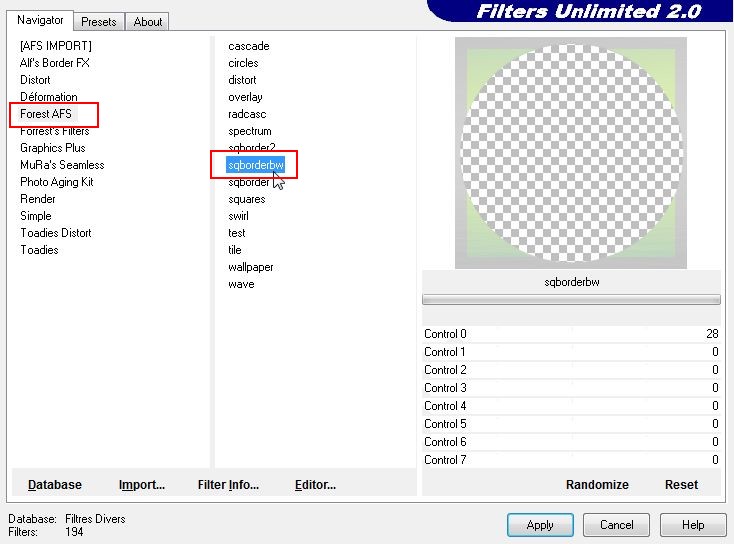Choose the overlay filter
Screen dimensions: 734x544
245,97
